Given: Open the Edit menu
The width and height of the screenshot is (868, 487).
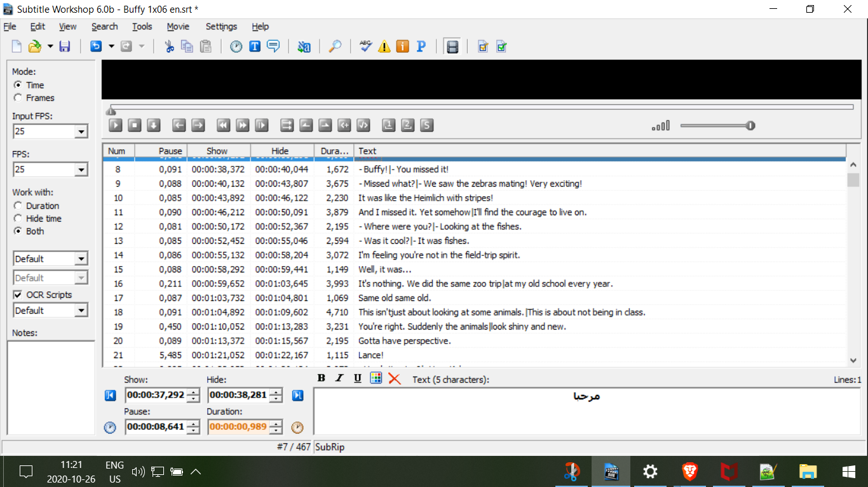Looking at the screenshot, I should (x=37, y=27).
